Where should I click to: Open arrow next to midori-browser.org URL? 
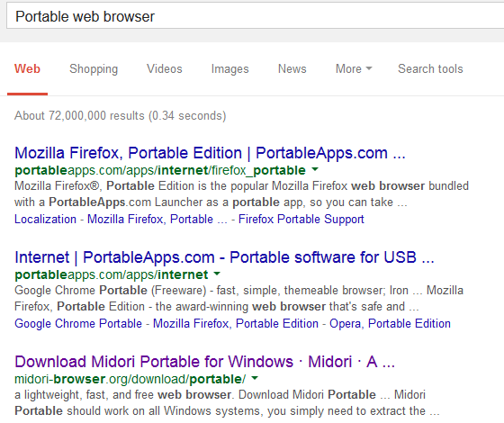[x=255, y=378]
